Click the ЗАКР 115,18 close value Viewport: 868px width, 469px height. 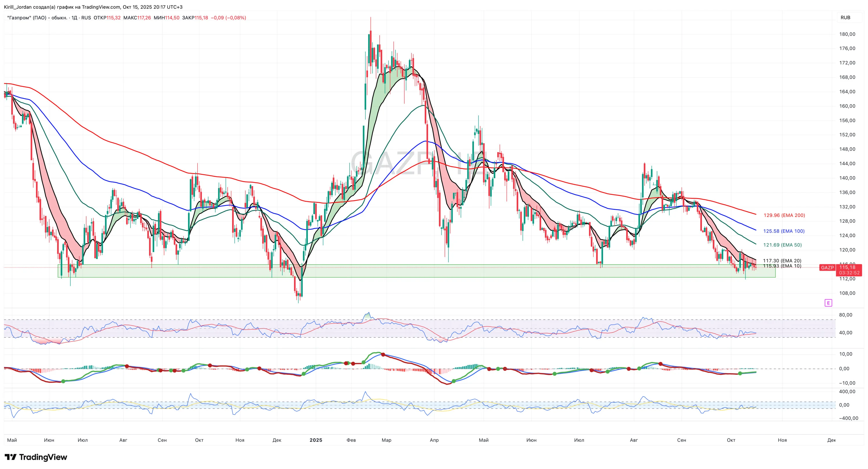(x=195, y=18)
